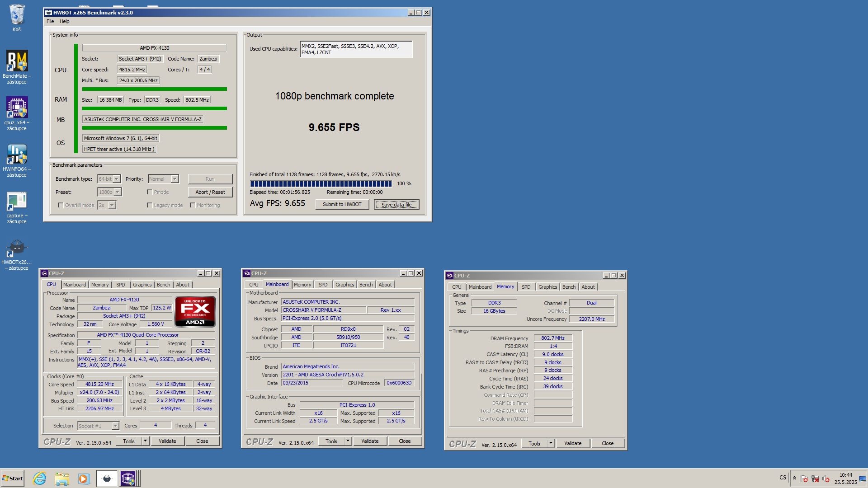Switch to SPD tab in CPU-Z CPU window
The image size is (868, 488).
pos(121,285)
